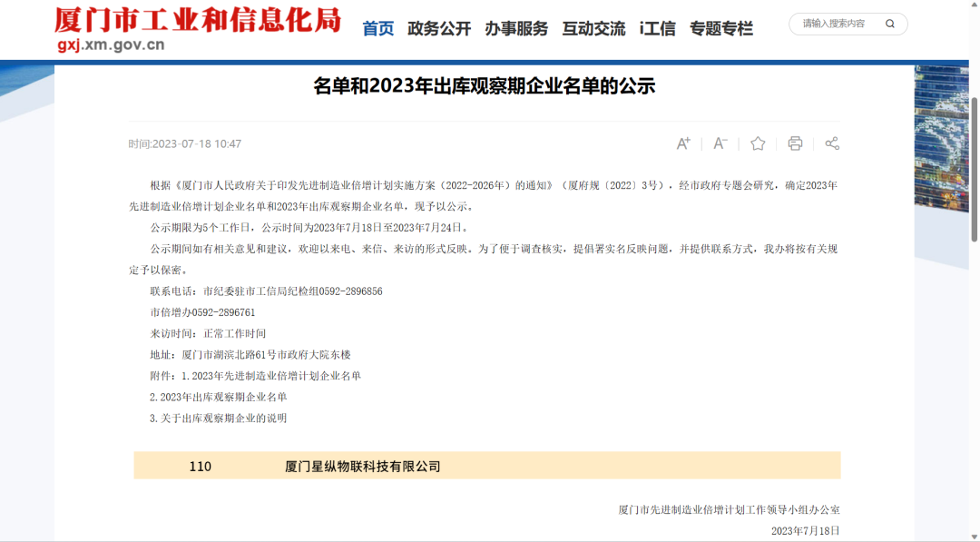Viewport: 980px width, 542px height.
Task: Click the star favorite icon
Action: pos(758,143)
